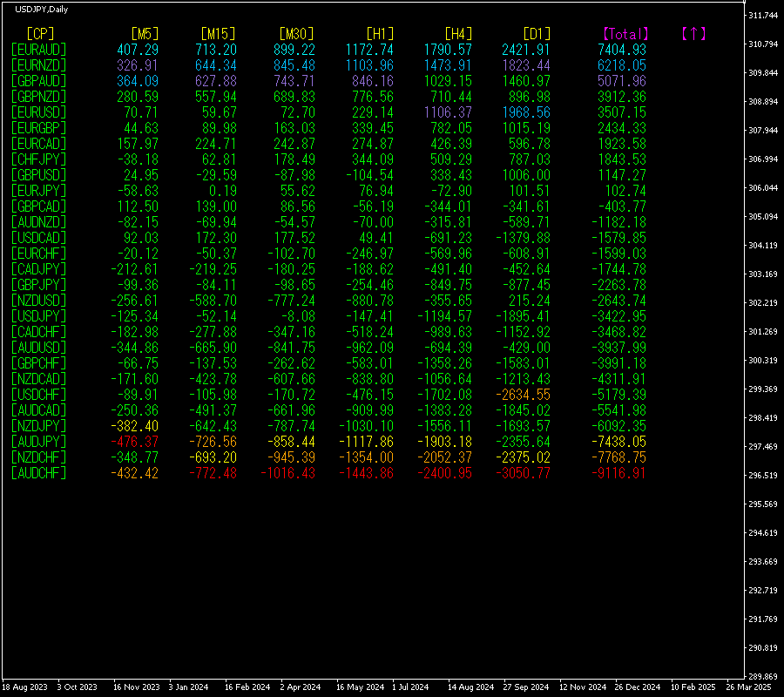Click price scale label 300.319
The height and width of the screenshot is (697, 784).
(x=763, y=360)
